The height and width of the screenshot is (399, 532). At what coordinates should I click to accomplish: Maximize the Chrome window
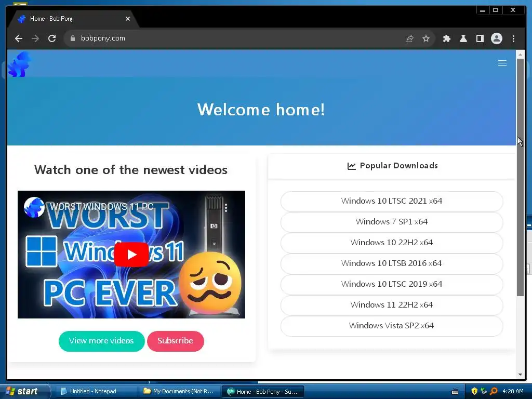496,10
